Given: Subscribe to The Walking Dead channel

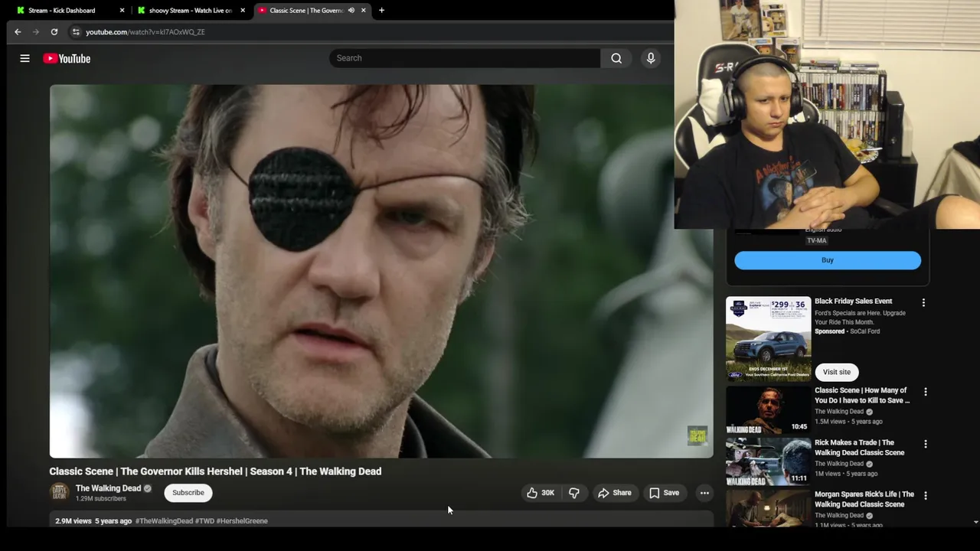Looking at the screenshot, I should pos(188,493).
